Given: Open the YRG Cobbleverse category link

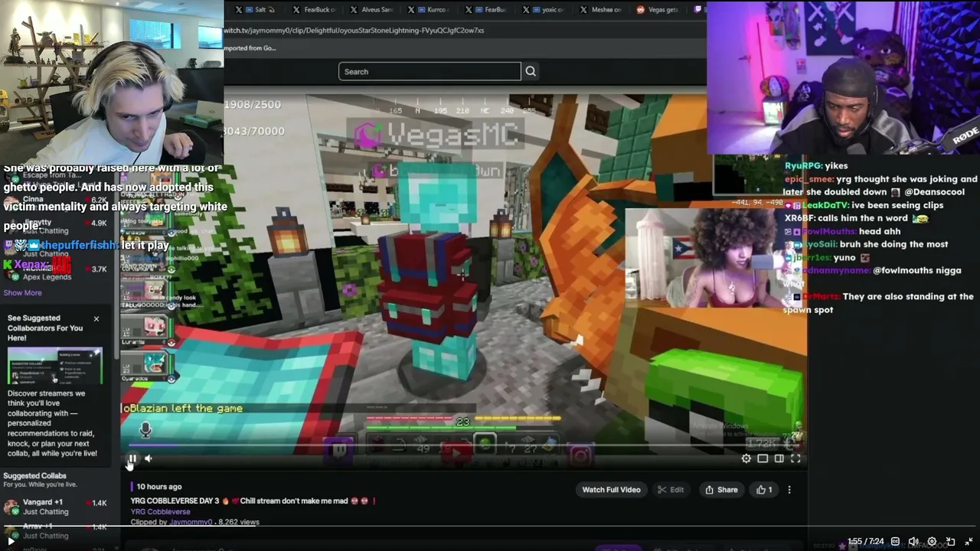Looking at the screenshot, I should pyautogui.click(x=160, y=511).
